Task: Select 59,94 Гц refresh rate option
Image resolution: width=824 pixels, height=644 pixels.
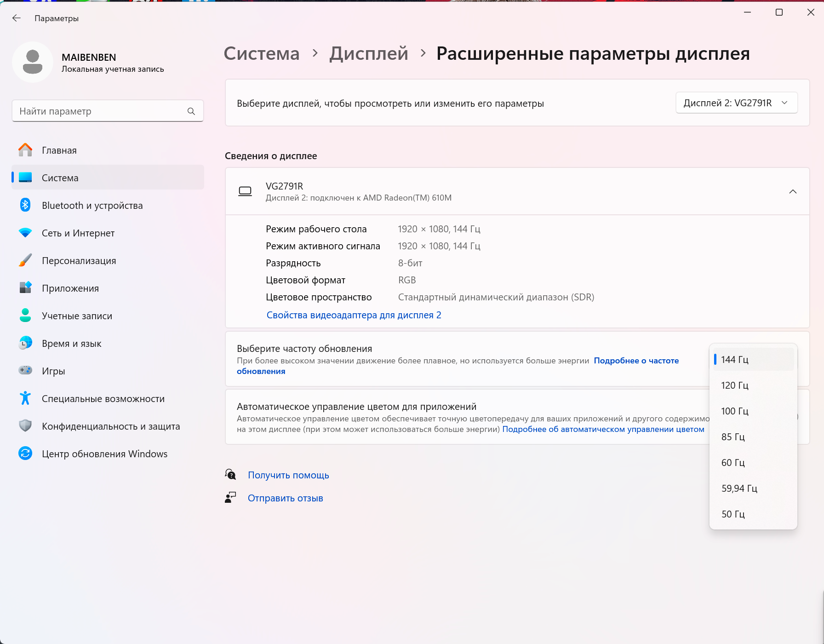Action: 739,489
